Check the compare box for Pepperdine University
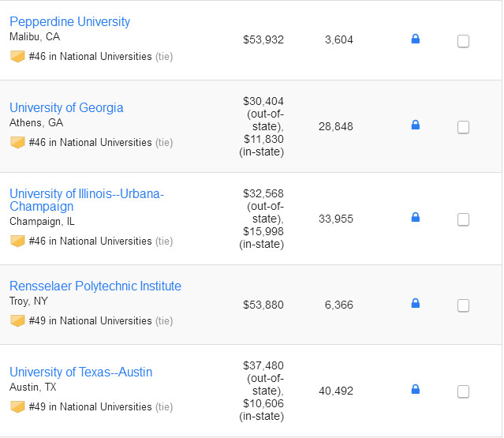 tap(463, 41)
